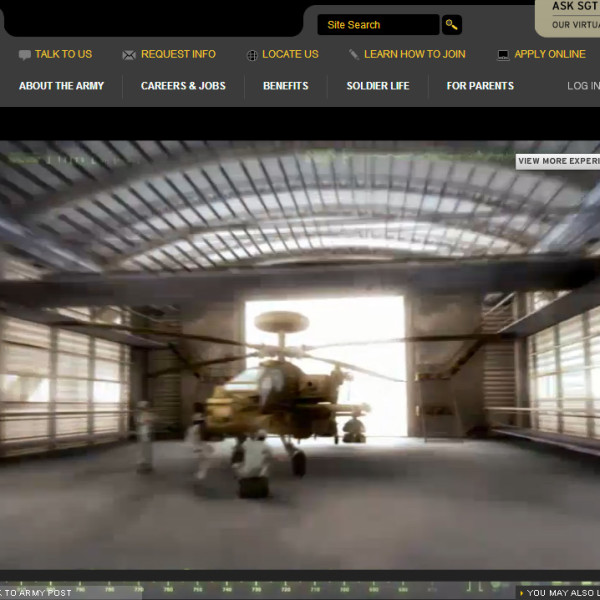The image size is (600, 600).
Task: Open the Talk To Us link
Action: point(64,54)
